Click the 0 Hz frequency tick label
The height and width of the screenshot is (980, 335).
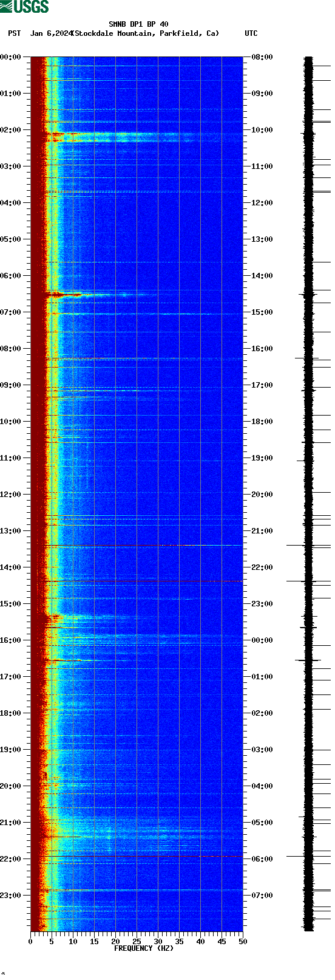click(30, 942)
